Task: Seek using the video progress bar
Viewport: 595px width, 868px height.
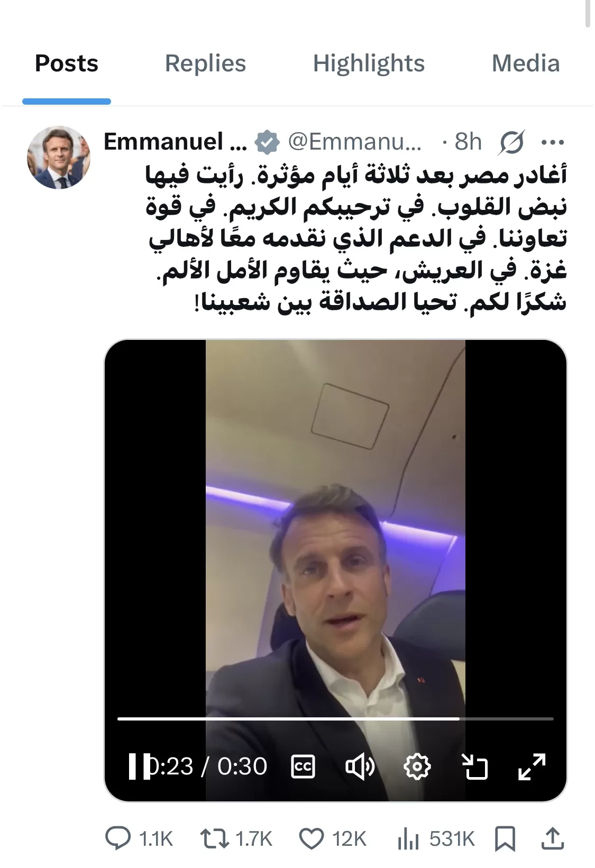Action: (x=335, y=718)
